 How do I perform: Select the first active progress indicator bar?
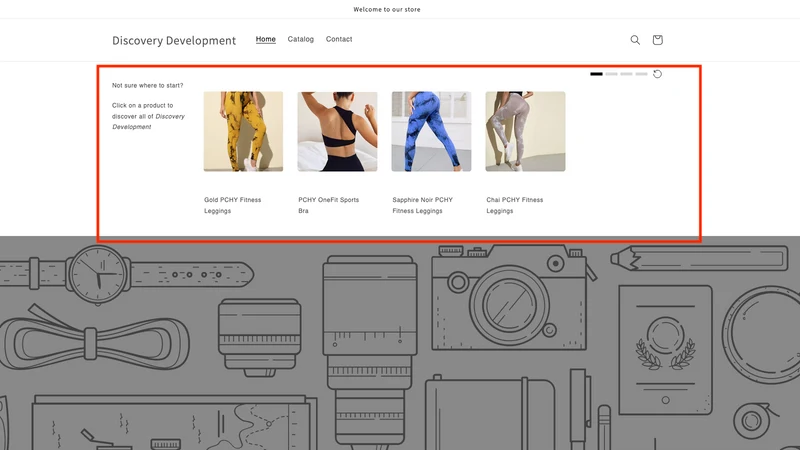pyautogui.click(x=596, y=74)
